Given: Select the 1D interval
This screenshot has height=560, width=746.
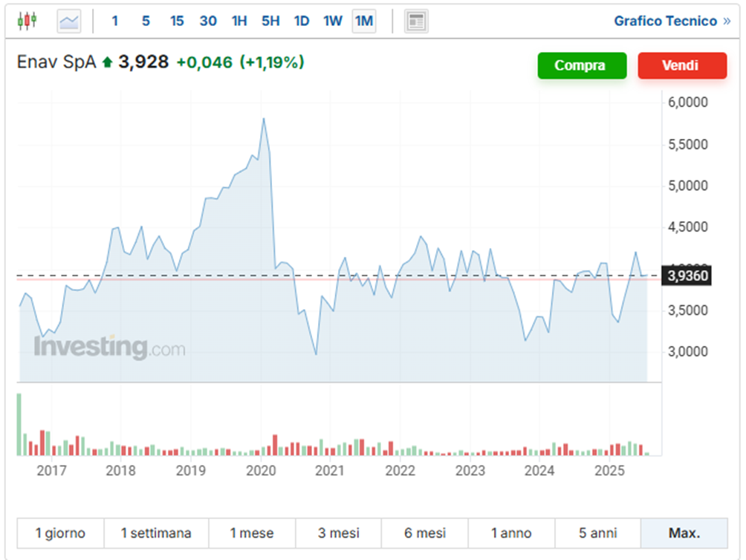Looking at the screenshot, I should [302, 21].
